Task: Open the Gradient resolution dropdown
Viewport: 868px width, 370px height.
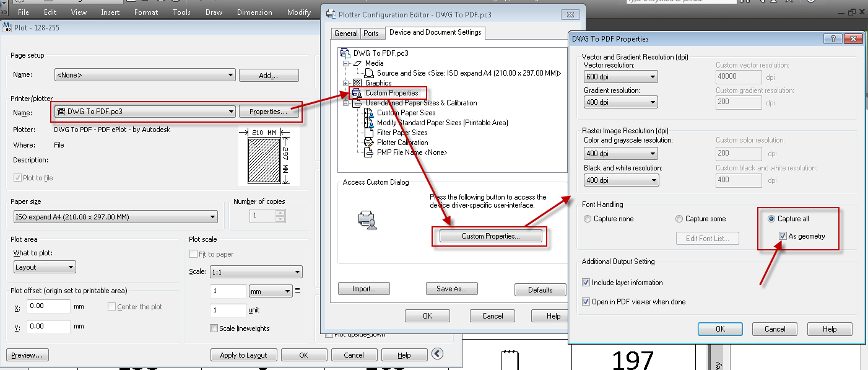Action: (621, 102)
